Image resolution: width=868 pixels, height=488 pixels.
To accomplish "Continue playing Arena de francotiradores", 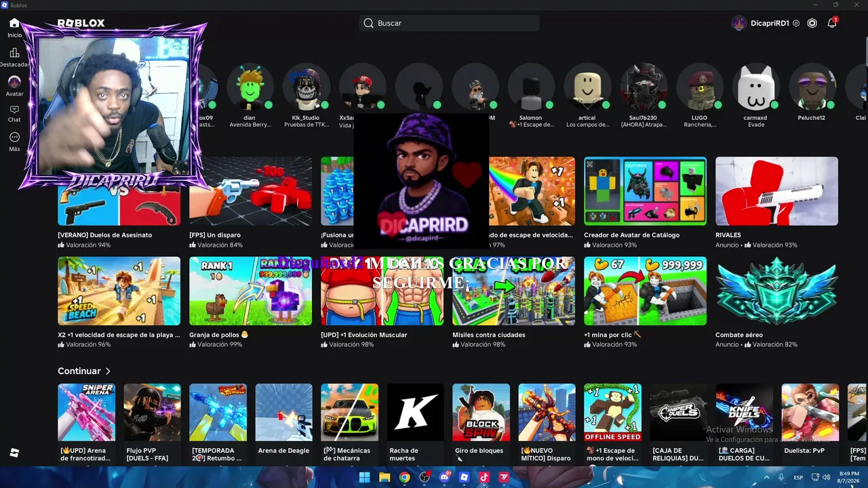I will [87, 423].
